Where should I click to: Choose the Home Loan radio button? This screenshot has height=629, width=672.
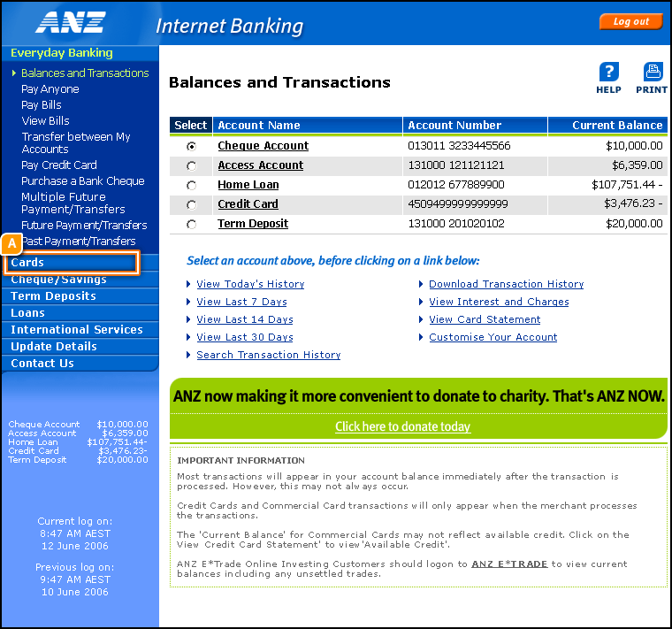192,185
